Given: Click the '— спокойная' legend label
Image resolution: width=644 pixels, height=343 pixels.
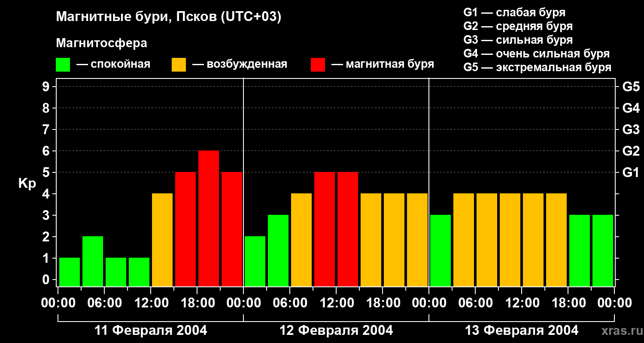Looking at the screenshot, I should (113, 64).
